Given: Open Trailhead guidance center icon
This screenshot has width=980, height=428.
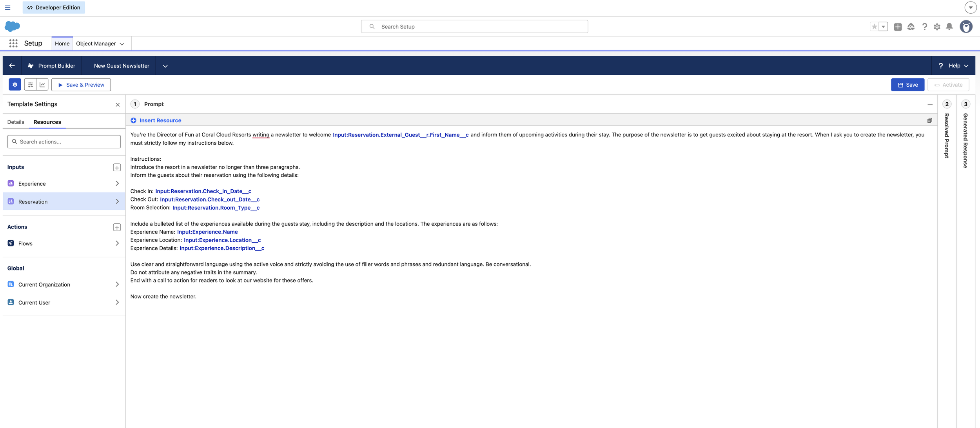Looking at the screenshot, I should 911,27.
